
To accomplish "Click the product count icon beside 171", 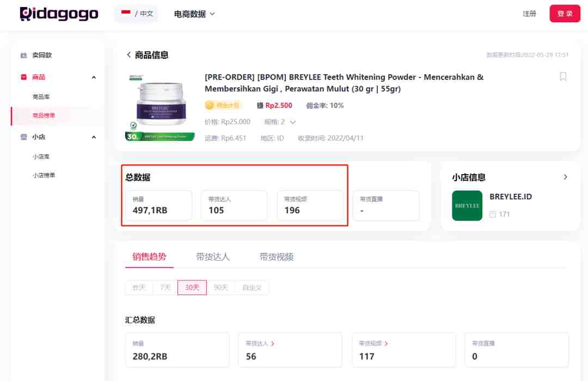I will pyautogui.click(x=493, y=214).
